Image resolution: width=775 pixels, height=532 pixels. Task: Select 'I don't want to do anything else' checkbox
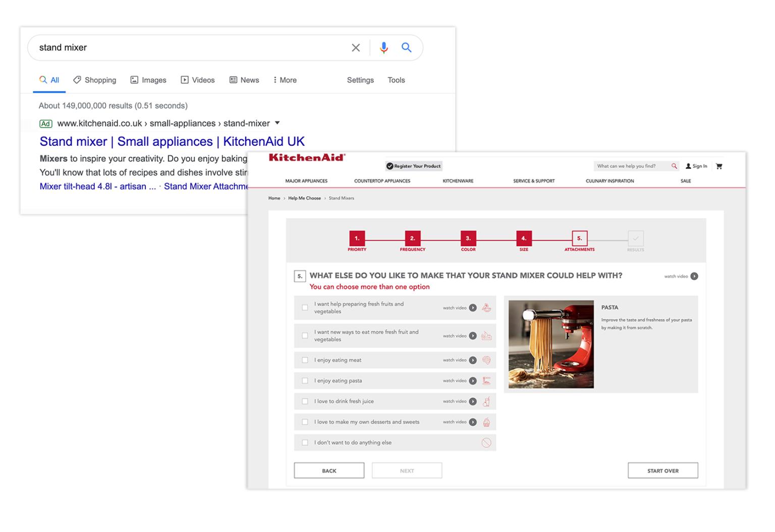[305, 443]
